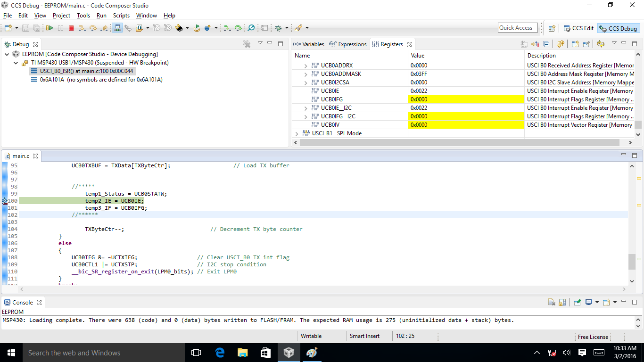Toggle breakpoint marker at line 100

[4, 201]
